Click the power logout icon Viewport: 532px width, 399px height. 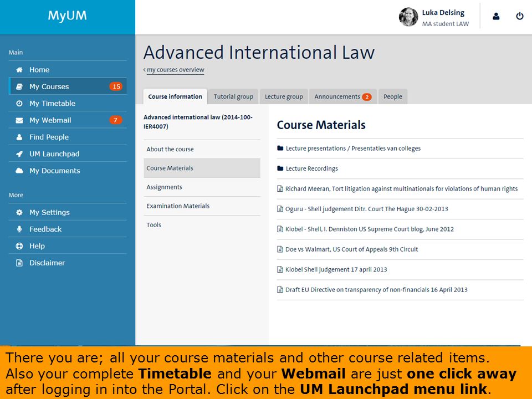519,16
